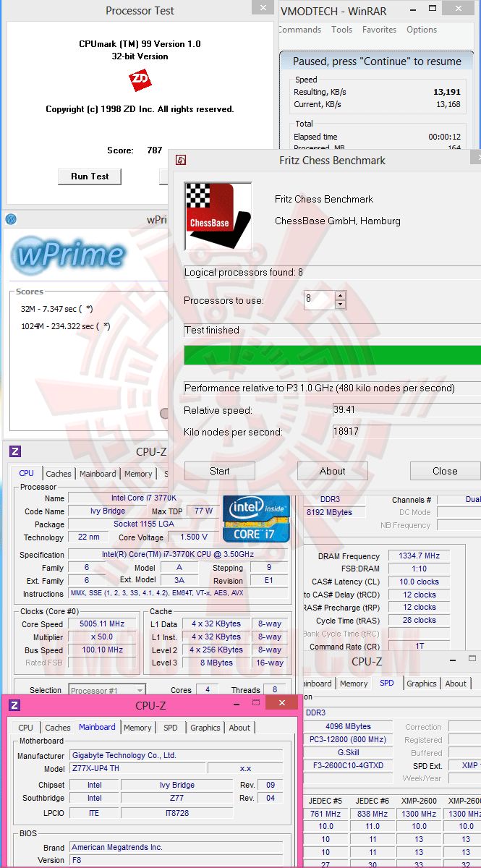Image resolution: width=481 pixels, height=868 pixels.
Task: Click motherboard model Z77X-UP4 TH
Action: click(137, 769)
